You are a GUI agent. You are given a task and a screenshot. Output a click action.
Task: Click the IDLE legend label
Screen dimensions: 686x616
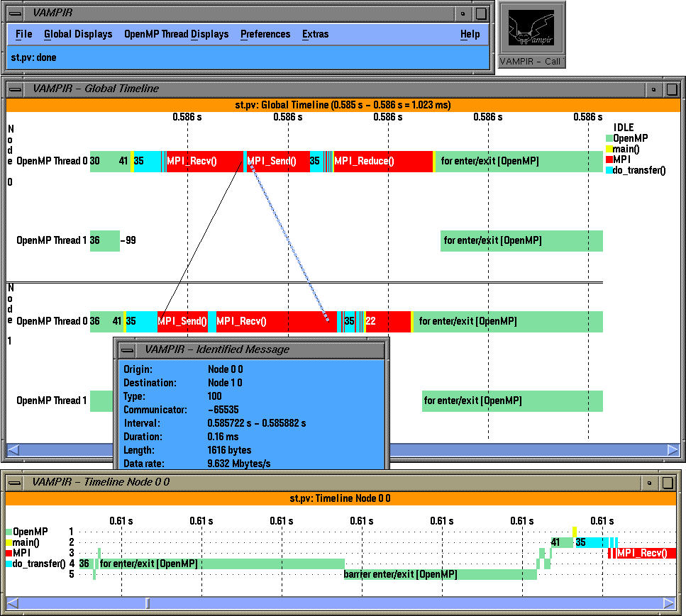[624, 128]
